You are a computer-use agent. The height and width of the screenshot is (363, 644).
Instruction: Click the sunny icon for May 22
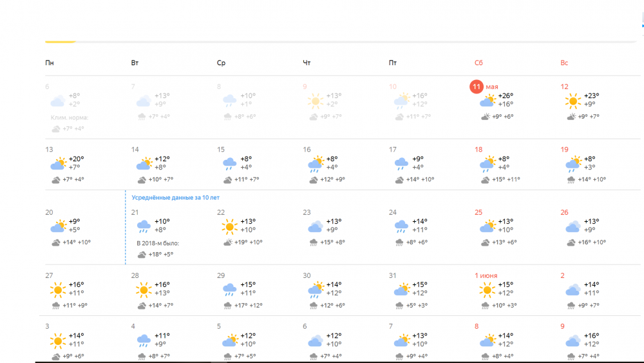[229, 226]
